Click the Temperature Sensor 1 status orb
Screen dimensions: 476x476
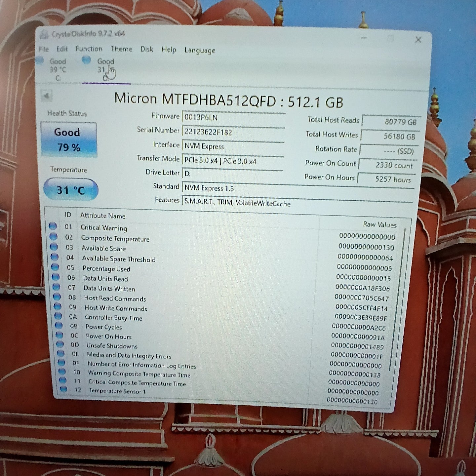point(63,389)
